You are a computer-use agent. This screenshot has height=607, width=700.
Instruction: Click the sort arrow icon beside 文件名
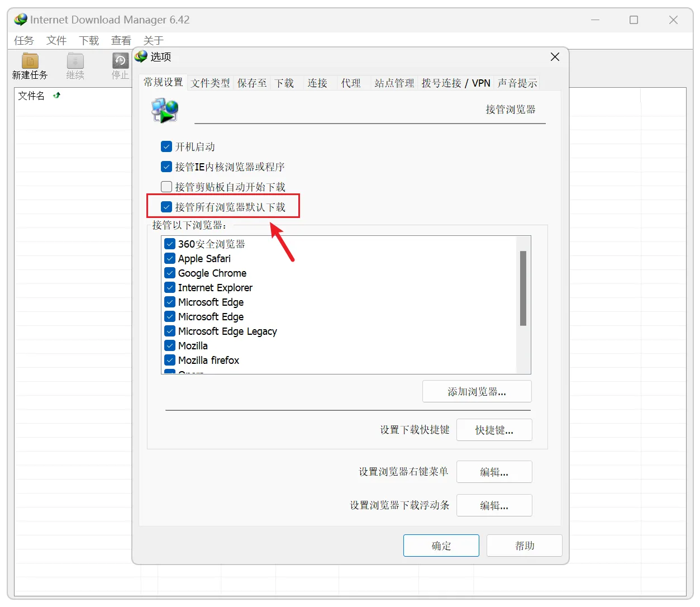coord(56,96)
